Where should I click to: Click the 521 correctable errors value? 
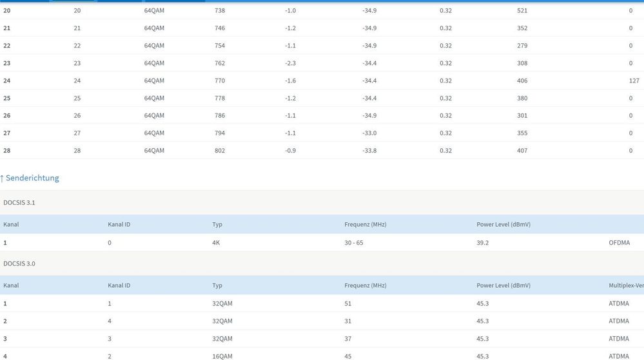click(x=522, y=10)
